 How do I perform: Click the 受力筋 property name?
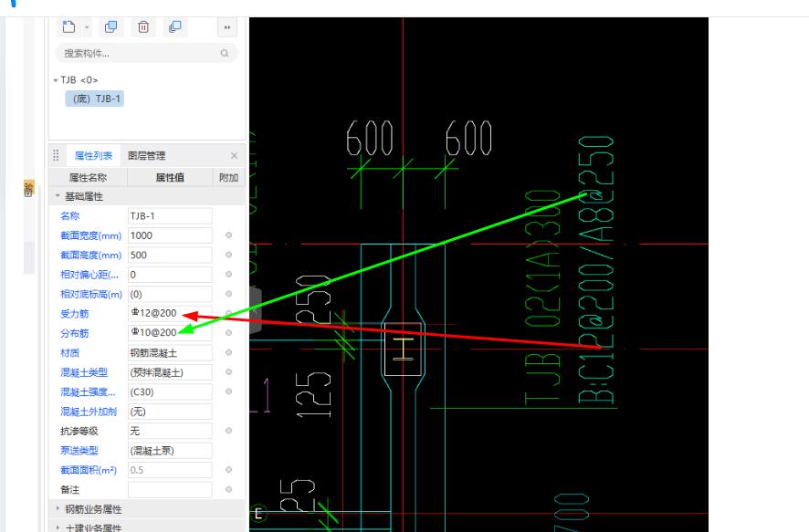coord(74,313)
